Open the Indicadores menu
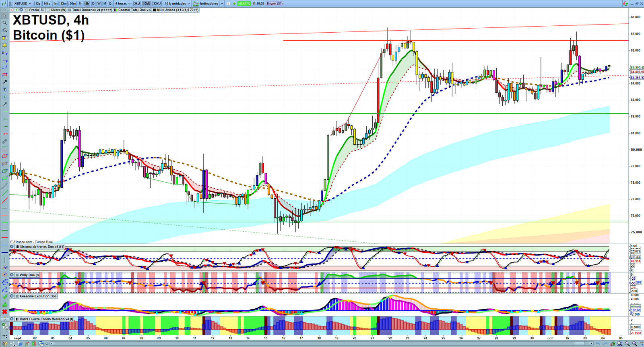 coord(209,4)
